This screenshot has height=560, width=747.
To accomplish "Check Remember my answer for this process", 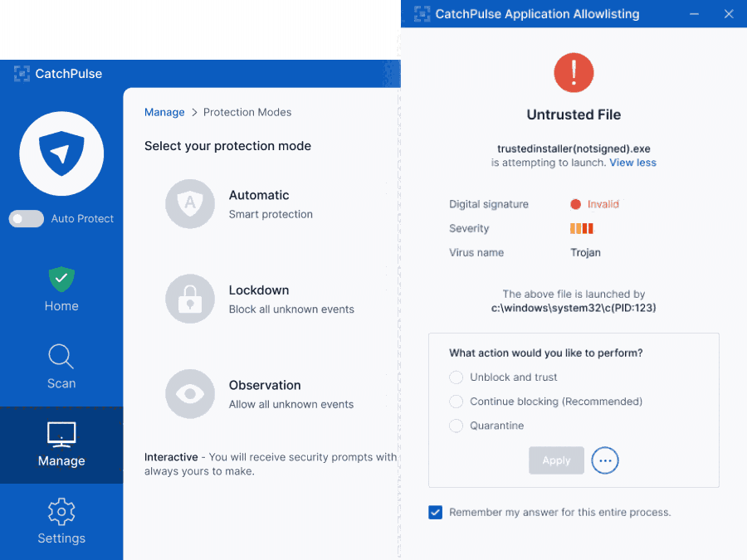I will tap(435, 512).
